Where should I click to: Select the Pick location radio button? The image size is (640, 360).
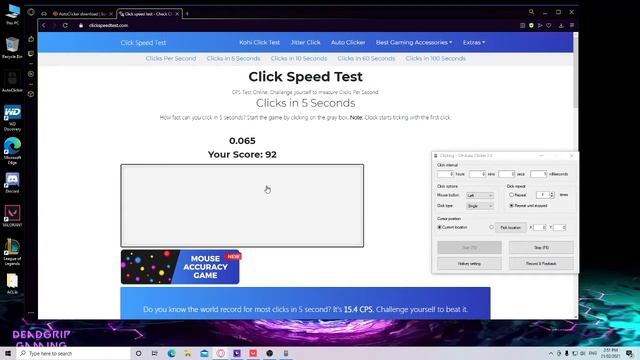click(491, 227)
